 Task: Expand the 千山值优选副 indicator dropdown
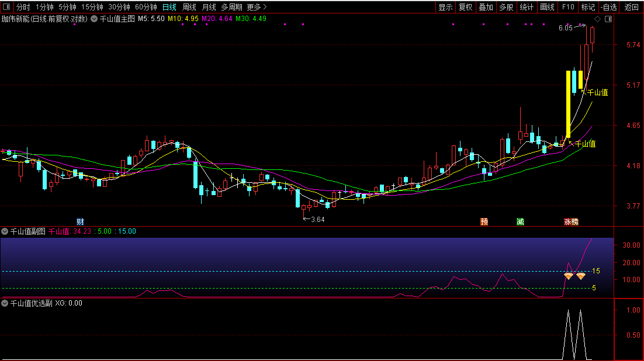[x=5, y=303]
